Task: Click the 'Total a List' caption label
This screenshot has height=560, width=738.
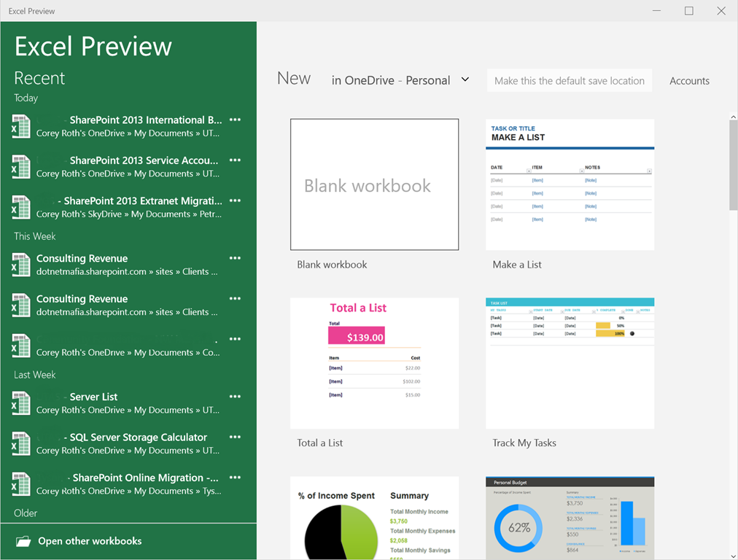Action: pyautogui.click(x=319, y=443)
